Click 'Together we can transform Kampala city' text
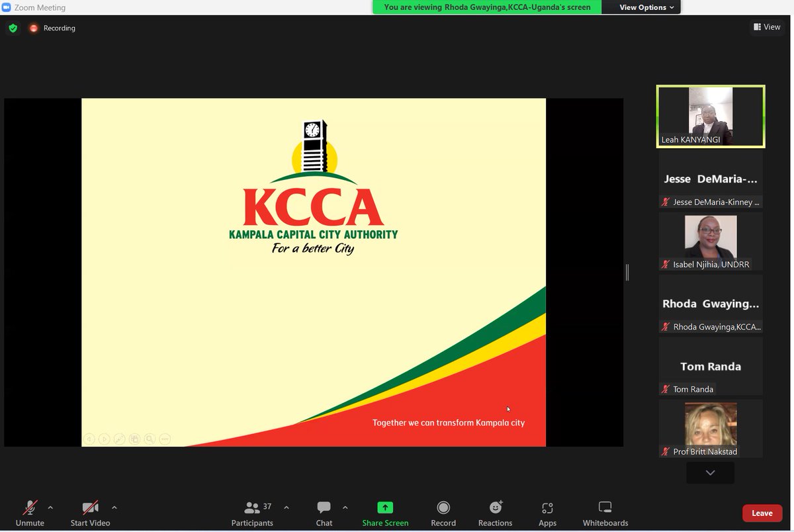The image size is (794, 532). click(449, 422)
